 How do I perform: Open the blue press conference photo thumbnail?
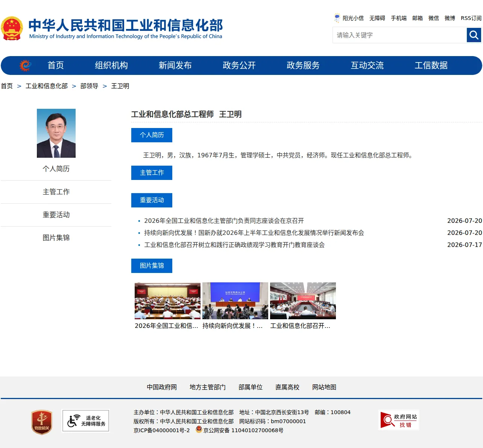pyautogui.click(x=235, y=301)
